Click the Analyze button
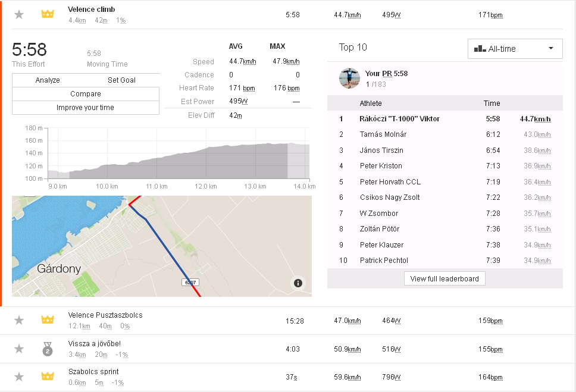Viewport: 576px width, 392px height. click(x=48, y=80)
